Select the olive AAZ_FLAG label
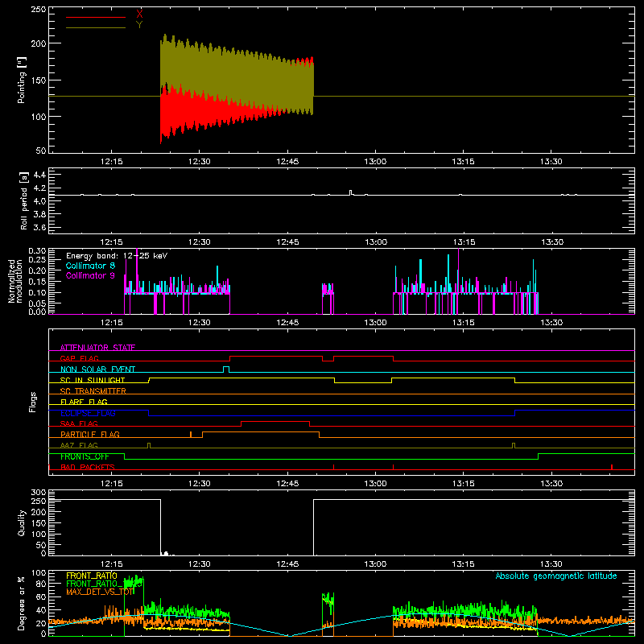 (x=79, y=445)
